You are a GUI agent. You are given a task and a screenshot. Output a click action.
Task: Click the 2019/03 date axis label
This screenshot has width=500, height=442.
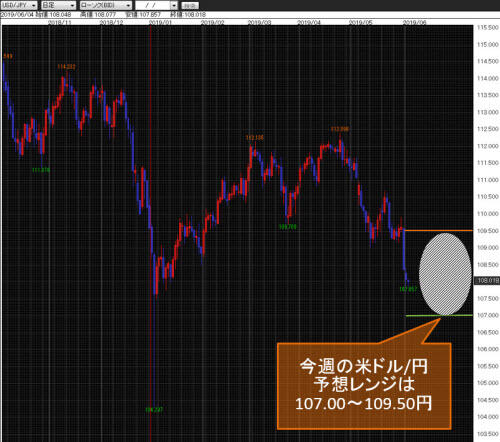pyautogui.click(x=259, y=23)
